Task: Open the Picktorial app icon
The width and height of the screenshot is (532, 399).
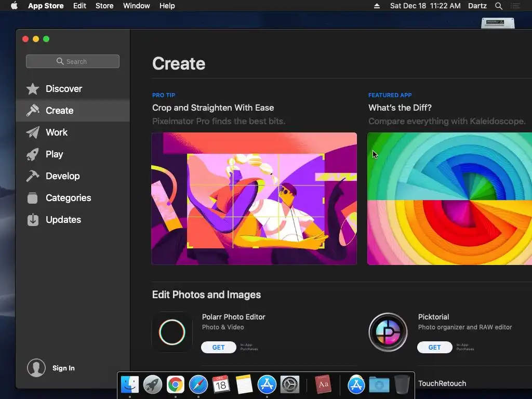Action: coord(388,332)
